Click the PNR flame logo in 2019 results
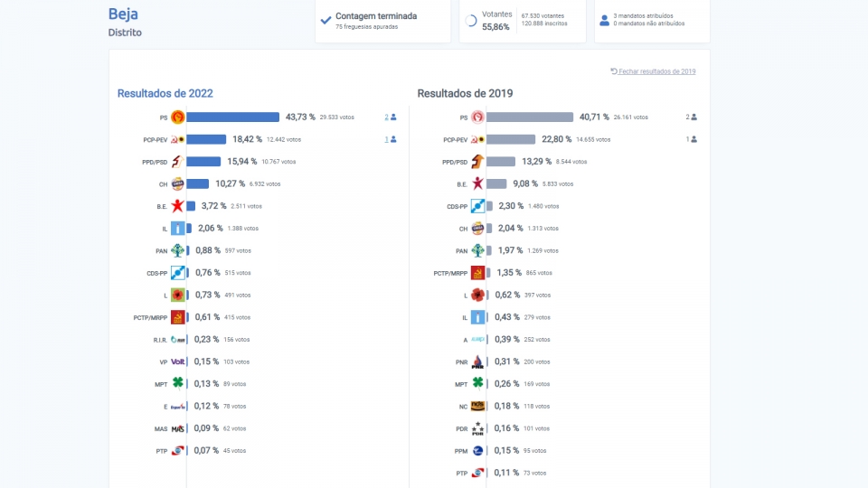 (x=477, y=361)
